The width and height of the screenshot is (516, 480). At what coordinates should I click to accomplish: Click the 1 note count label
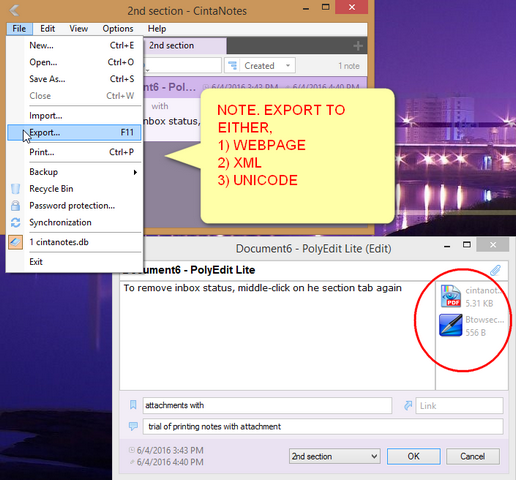pyautogui.click(x=349, y=66)
